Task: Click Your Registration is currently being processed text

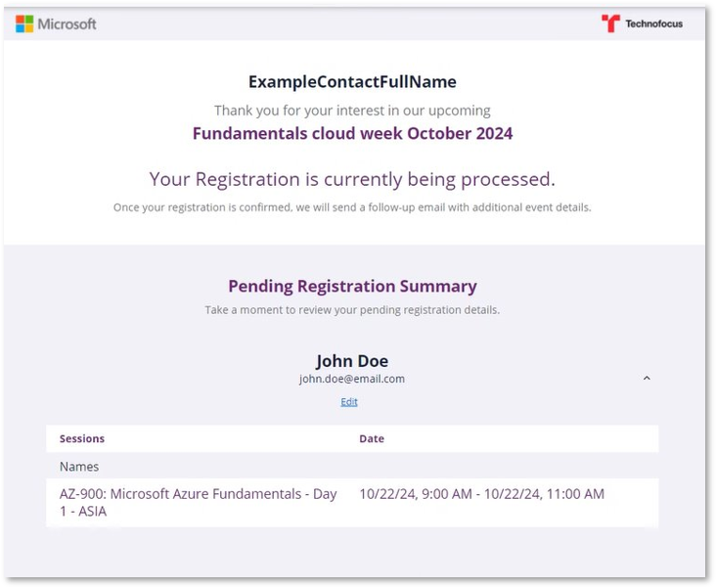Action: [352, 179]
